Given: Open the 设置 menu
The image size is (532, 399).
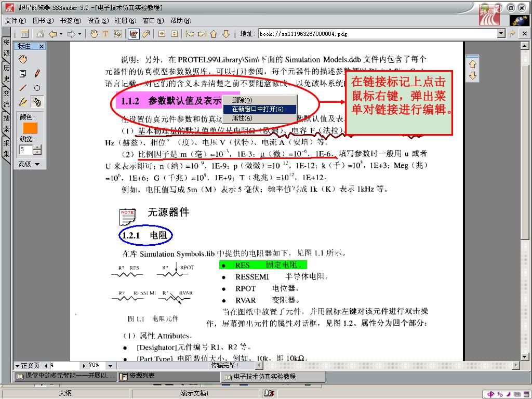Looking at the screenshot, I should (98, 21).
